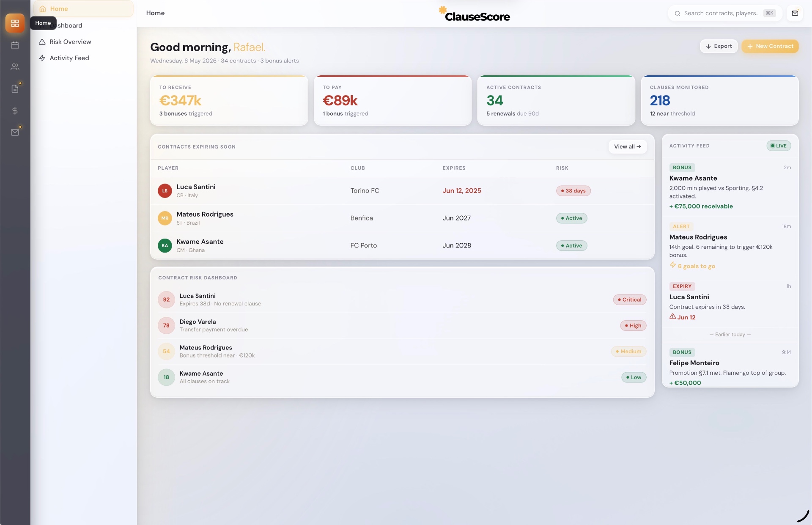The height and width of the screenshot is (525, 812).
Task: Click Torino FC club cell
Action: click(365, 191)
